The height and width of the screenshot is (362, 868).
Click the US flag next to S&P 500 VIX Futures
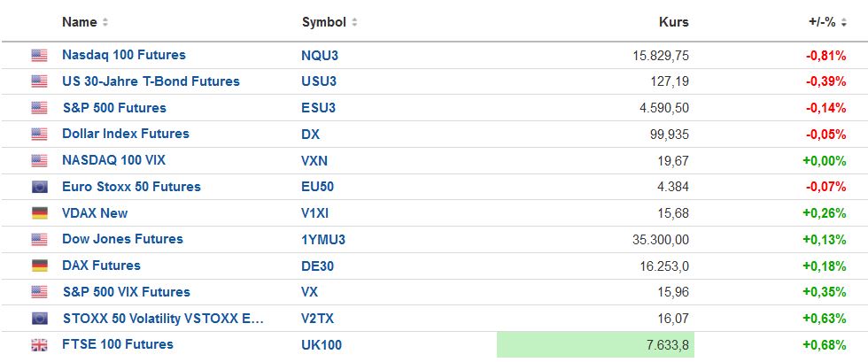coord(39,292)
